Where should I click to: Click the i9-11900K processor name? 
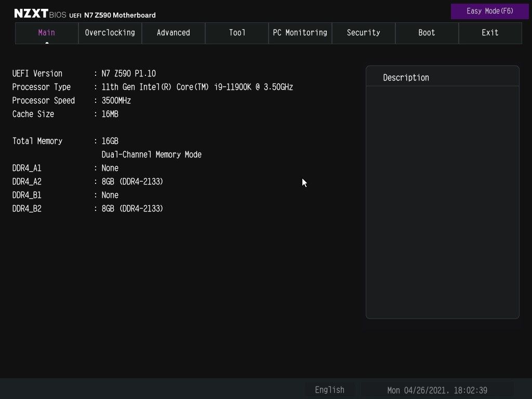[x=197, y=87]
